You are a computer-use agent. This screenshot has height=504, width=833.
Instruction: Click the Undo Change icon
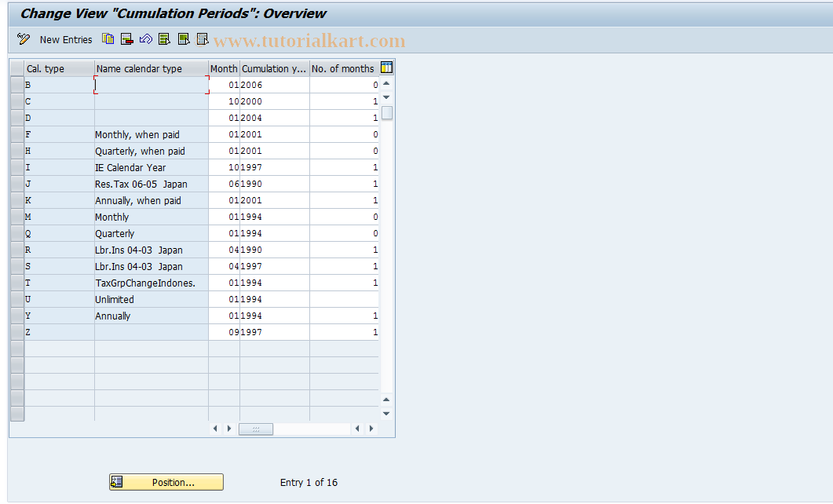[x=145, y=38]
